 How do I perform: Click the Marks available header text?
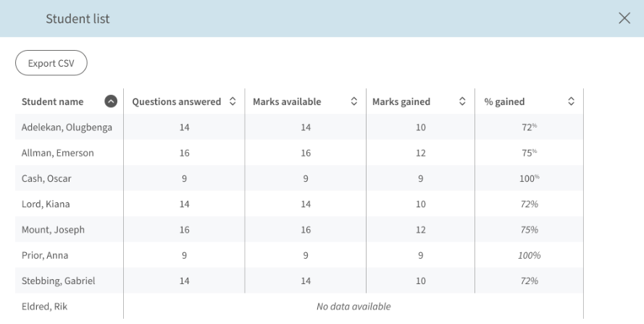point(287,101)
